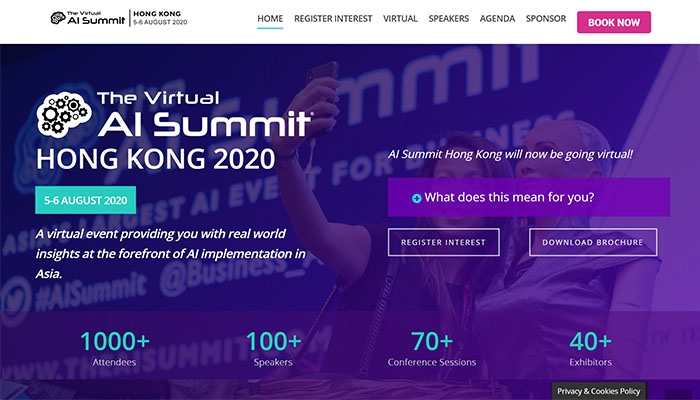Open the HOME menu item

click(x=270, y=19)
